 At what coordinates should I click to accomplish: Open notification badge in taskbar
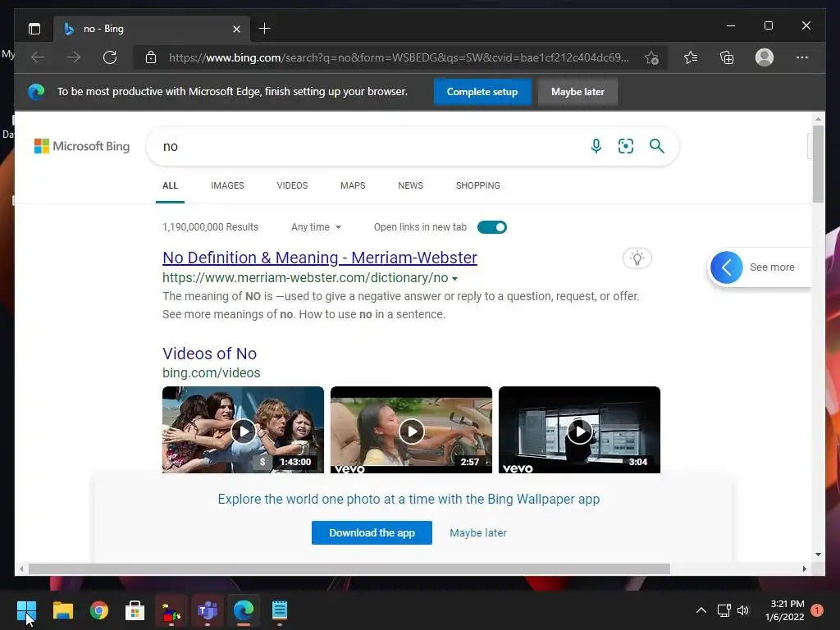tap(817, 610)
